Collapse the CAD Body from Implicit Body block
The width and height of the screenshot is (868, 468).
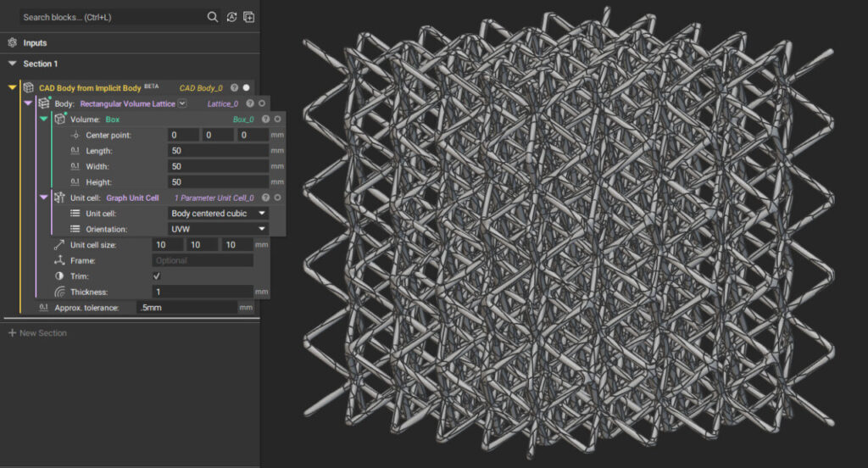[x=12, y=87]
